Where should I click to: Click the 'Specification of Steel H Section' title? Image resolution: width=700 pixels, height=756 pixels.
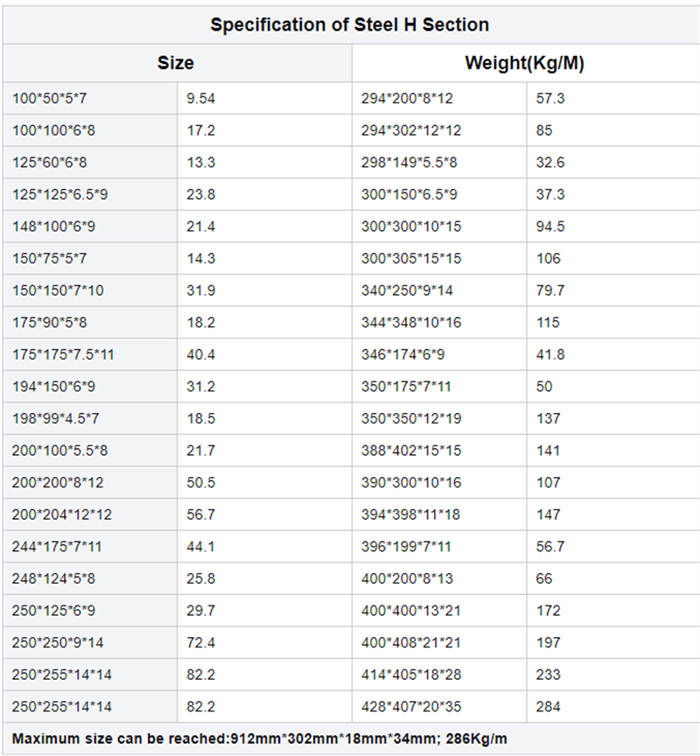[x=350, y=24]
